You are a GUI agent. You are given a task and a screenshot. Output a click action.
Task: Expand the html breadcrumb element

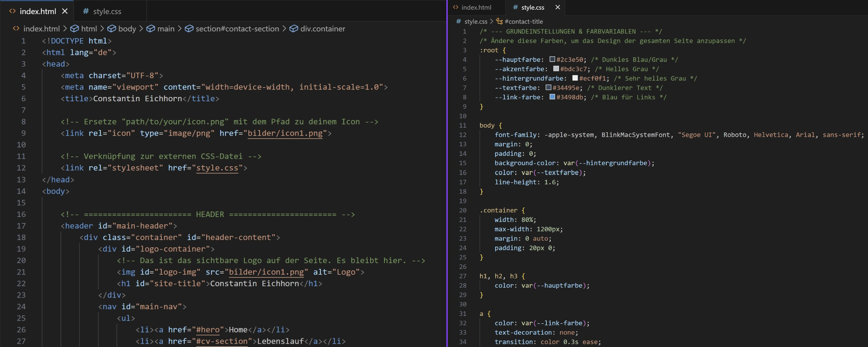(89, 29)
